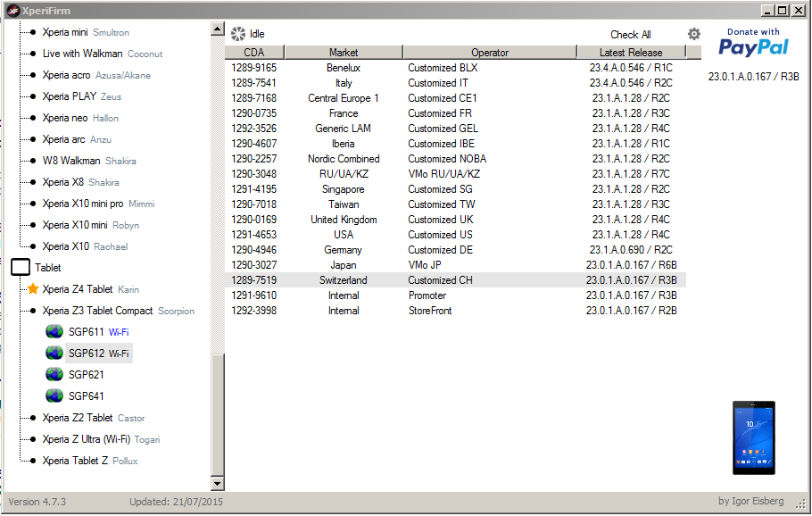Select the Generic LAM row
812x516 pixels.
[456, 129]
